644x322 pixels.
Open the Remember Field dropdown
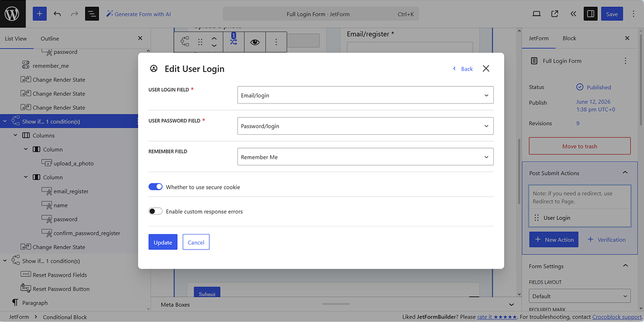pos(365,157)
